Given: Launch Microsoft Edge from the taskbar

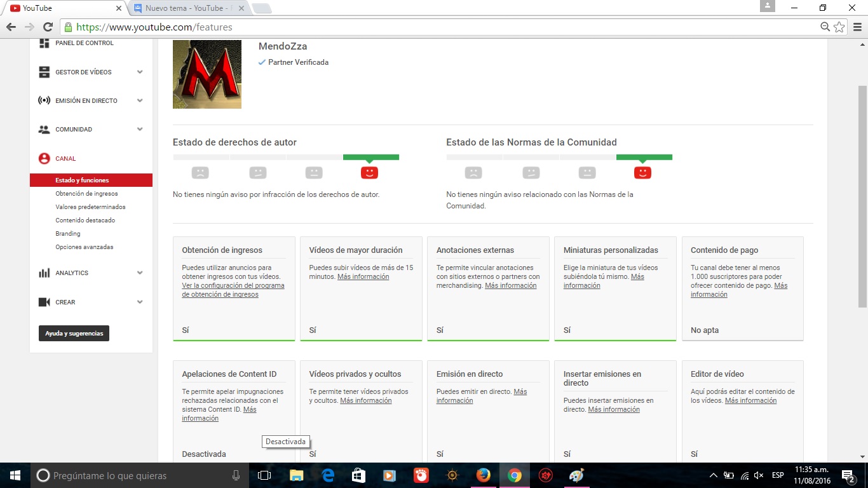Looking at the screenshot, I should point(328,475).
